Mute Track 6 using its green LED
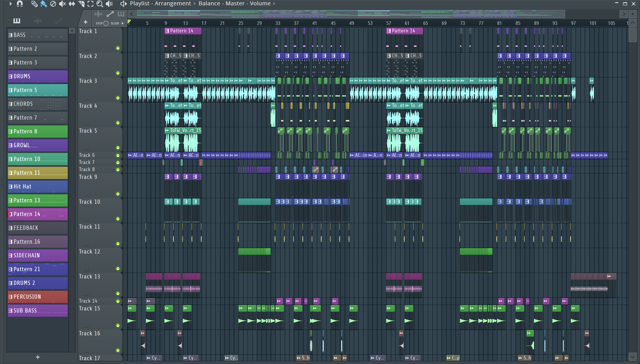This screenshot has width=640, height=364. point(118,155)
